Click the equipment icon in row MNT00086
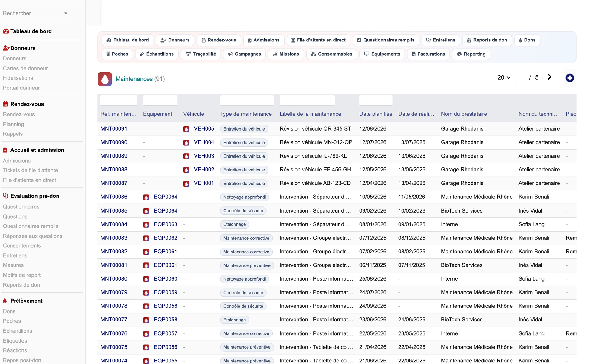Image resolution: width=589 pixels, height=364 pixels. [146, 197]
